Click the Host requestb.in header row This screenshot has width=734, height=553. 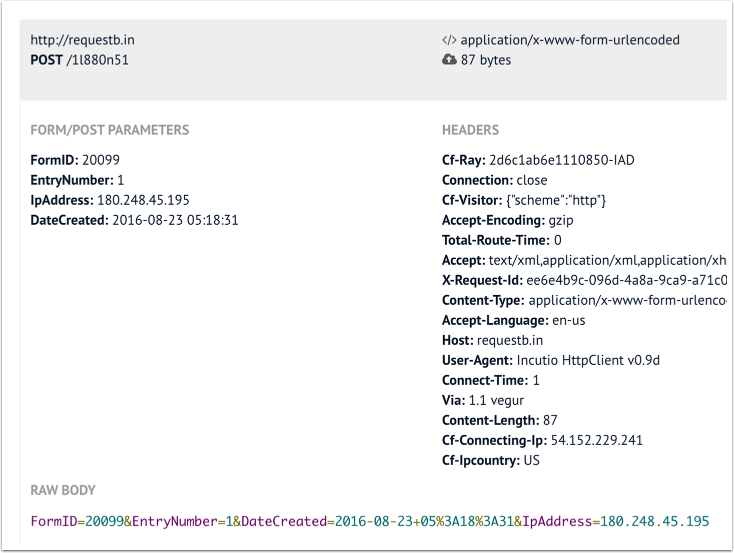(491, 340)
